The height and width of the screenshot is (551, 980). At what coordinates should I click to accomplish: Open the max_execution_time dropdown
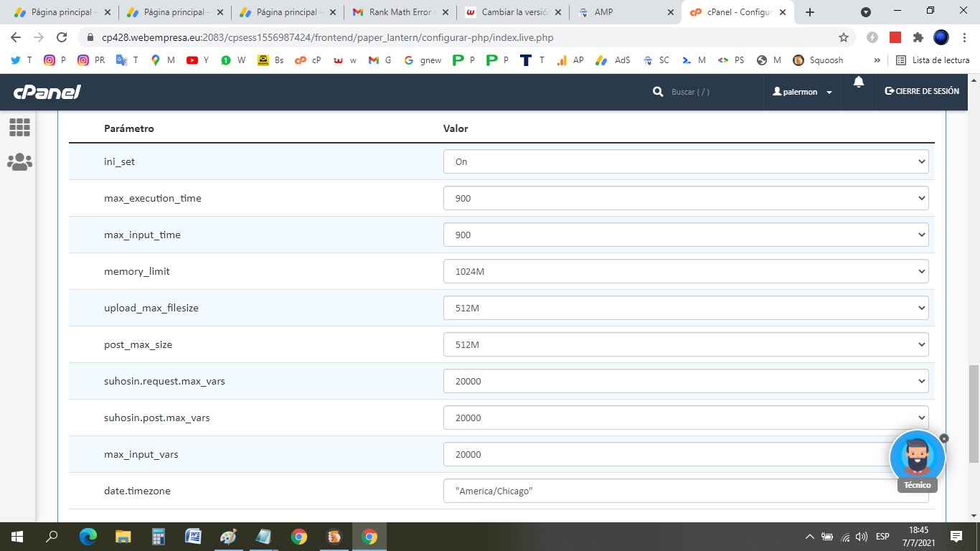click(686, 198)
